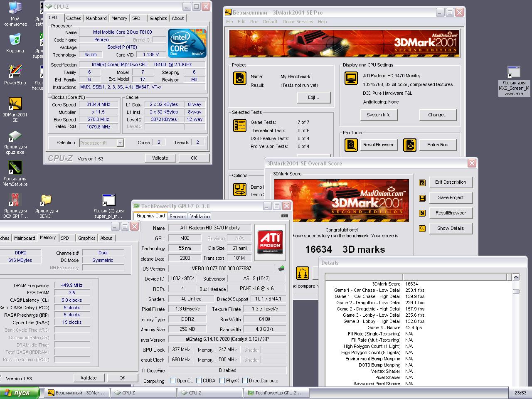Click the taskbar clock showing 23:53
Screen dimensions: 532x399
(520, 393)
